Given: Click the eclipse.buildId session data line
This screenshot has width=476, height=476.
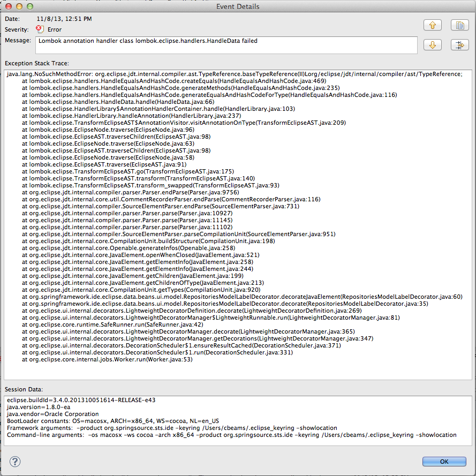Looking at the screenshot, I should (x=81, y=400).
